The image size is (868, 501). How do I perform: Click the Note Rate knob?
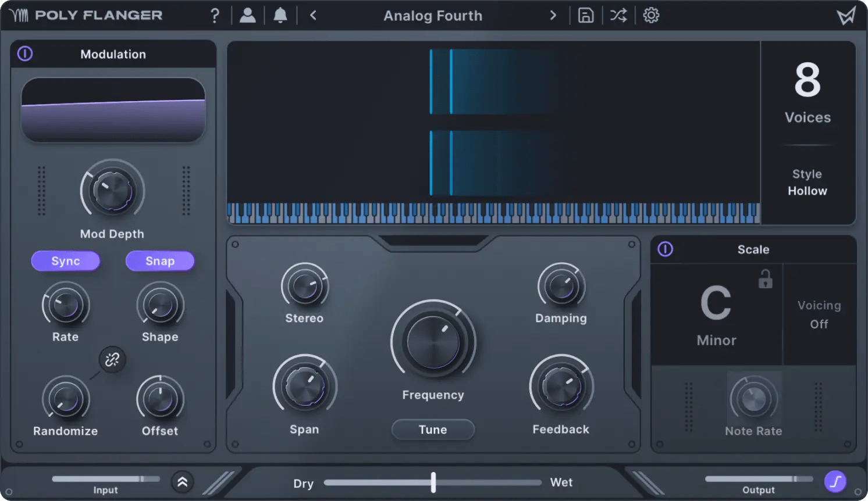coord(754,399)
